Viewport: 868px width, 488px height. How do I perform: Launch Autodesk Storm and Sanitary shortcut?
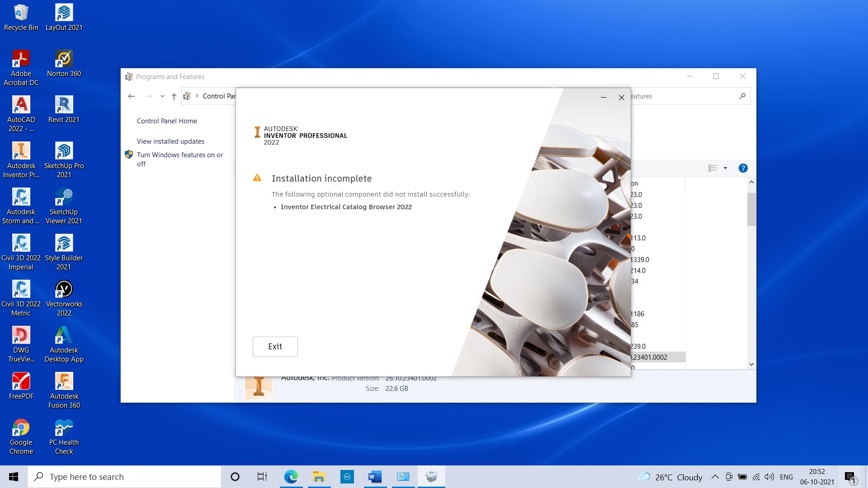coord(21,206)
